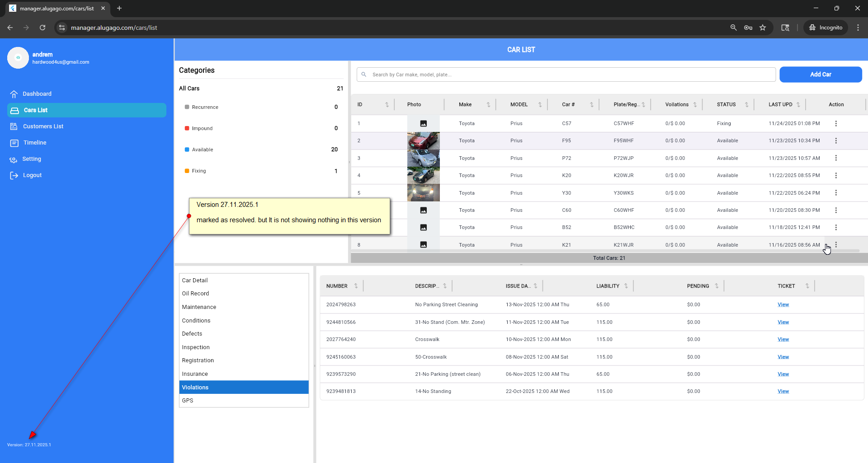868x463 pixels.
Task: Click the Add Car button
Action: coord(820,75)
